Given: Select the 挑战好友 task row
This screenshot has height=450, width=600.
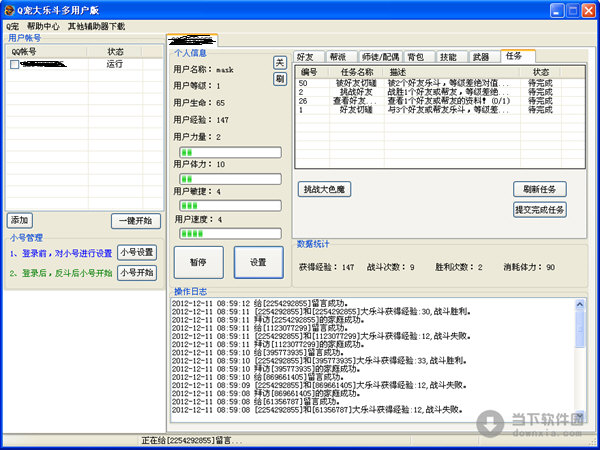Looking at the screenshot, I should pyautogui.click(x=440, y=92).
